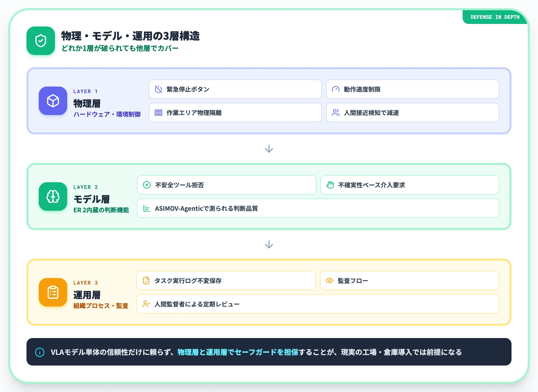Click the 作業エリア物理隔離 text
Image resolution: width=538 pixels, height=392 pixels.
[x=194, y=113]
